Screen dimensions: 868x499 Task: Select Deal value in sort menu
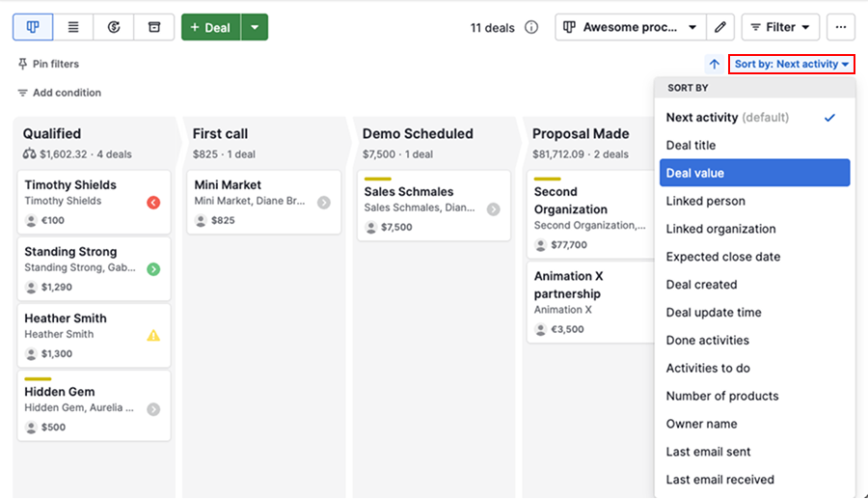click(754, 173)
